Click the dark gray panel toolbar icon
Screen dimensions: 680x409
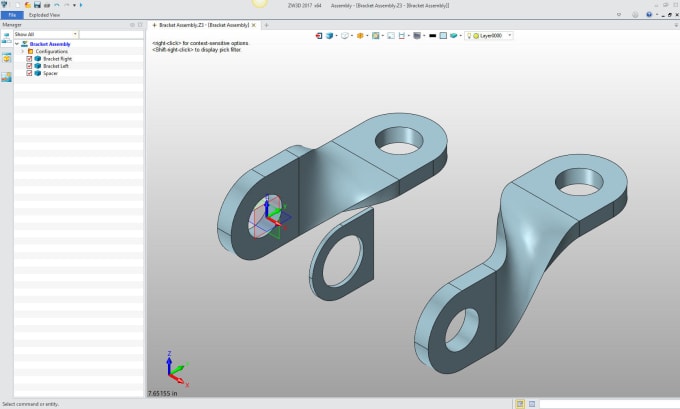click(x=417, y=36)
